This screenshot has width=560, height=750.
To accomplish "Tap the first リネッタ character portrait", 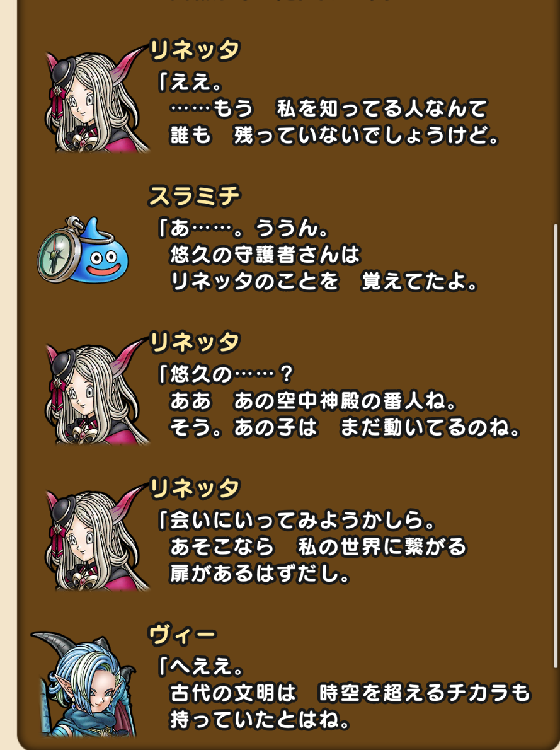I will [x=97, y=99].
